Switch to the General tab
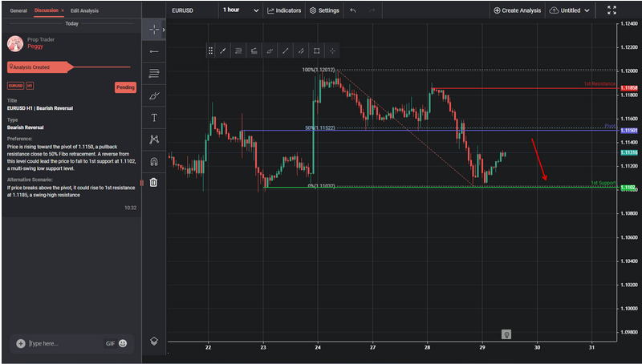The width and height of the screenshot is (642, 364). (x=18, y=10)
